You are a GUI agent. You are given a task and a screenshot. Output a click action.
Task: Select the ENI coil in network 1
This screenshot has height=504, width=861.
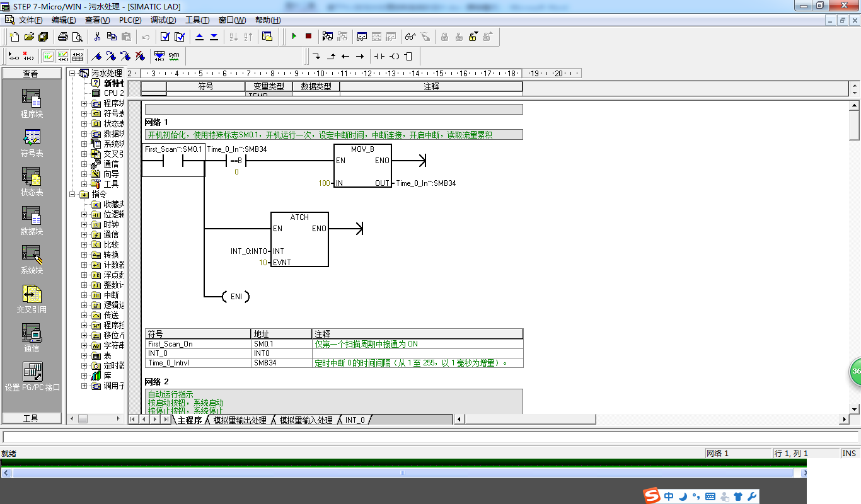coord(236,296)
